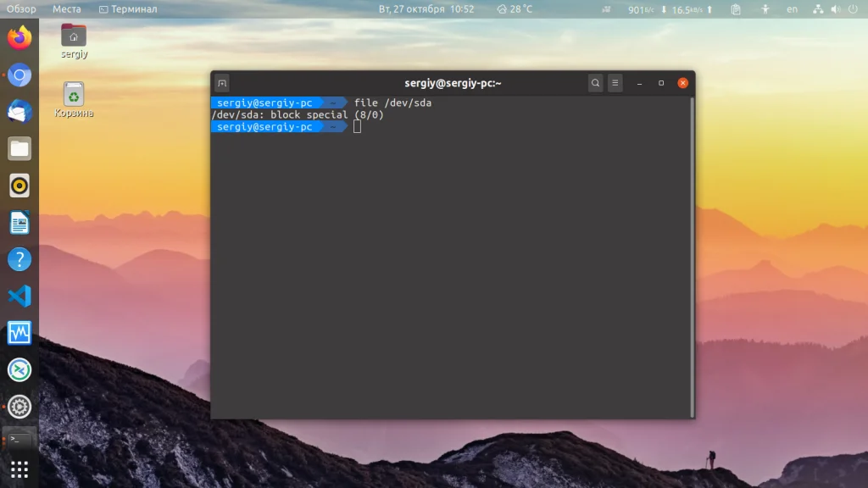
Task: Open the clipboard indicator in the top bar
Action: [x=736, y=8]
